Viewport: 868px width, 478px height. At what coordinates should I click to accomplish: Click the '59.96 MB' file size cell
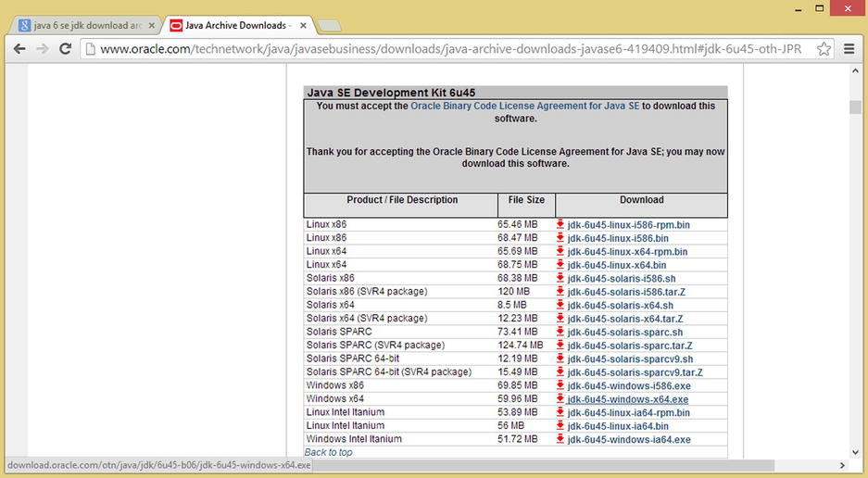[x=517, y=398]
